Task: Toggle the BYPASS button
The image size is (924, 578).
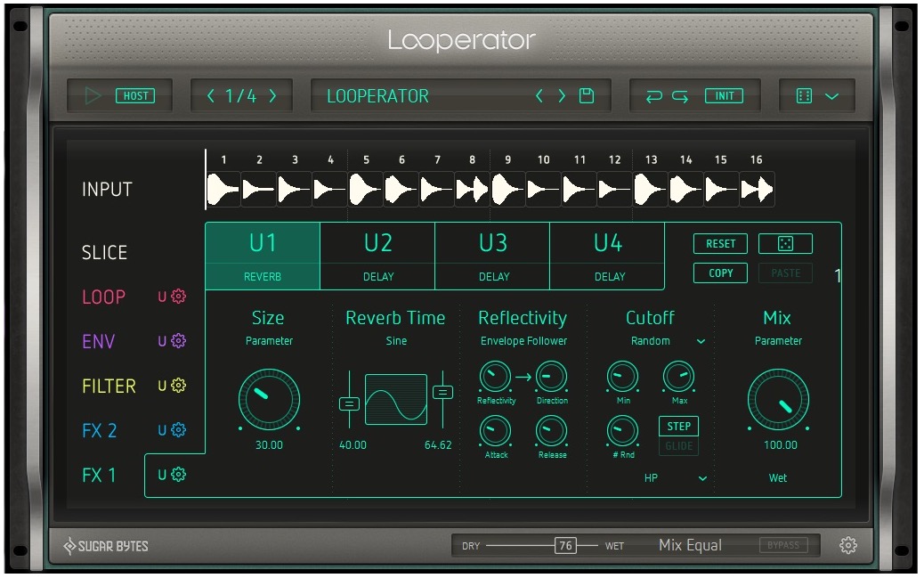Action: [783, 546]
